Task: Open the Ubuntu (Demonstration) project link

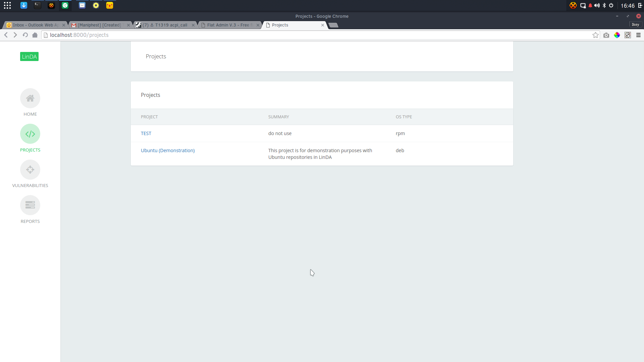Action: coord(168,150)
